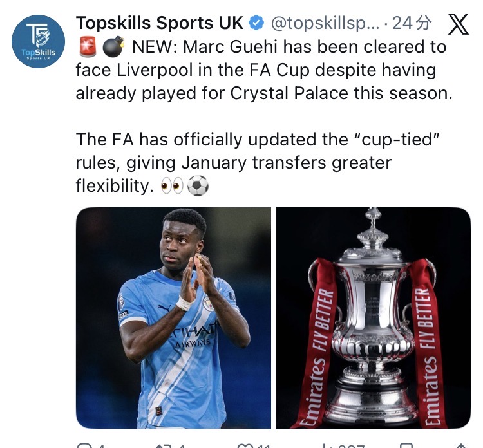Click the @topskillsp… handle
Image resolution: width=483 pixels, height=448 pixels.
point(325,24)
